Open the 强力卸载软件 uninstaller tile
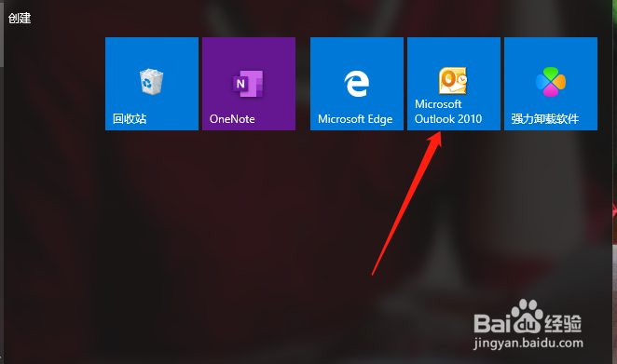Image resolution: width=617 pixels, height=364 pixels. [x=551, y=84]
